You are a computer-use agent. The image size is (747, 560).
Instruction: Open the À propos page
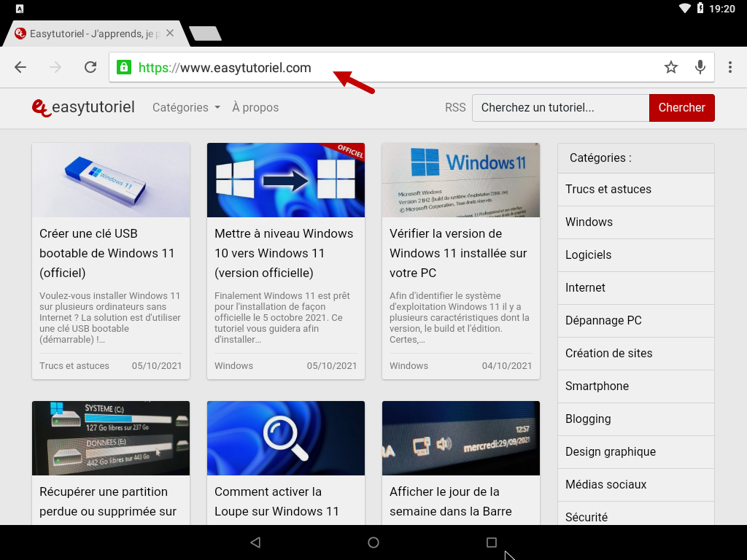tap(255, 108)
